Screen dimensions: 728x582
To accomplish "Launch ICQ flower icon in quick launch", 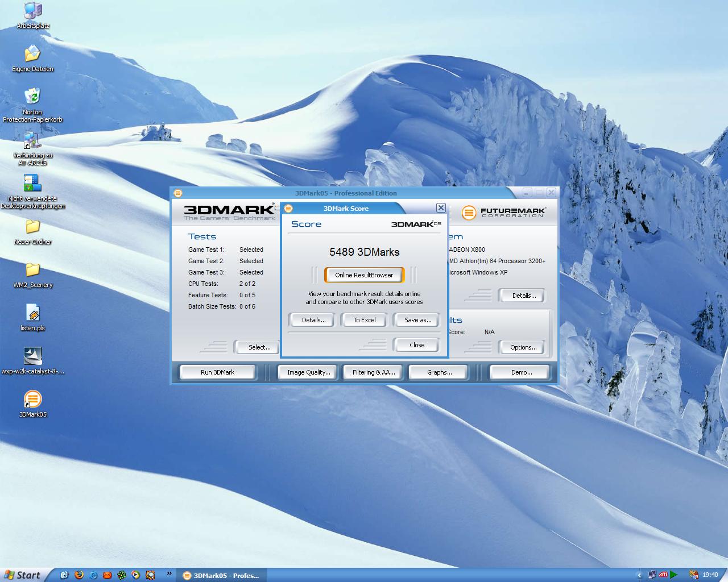I will (x=121, y=575).
